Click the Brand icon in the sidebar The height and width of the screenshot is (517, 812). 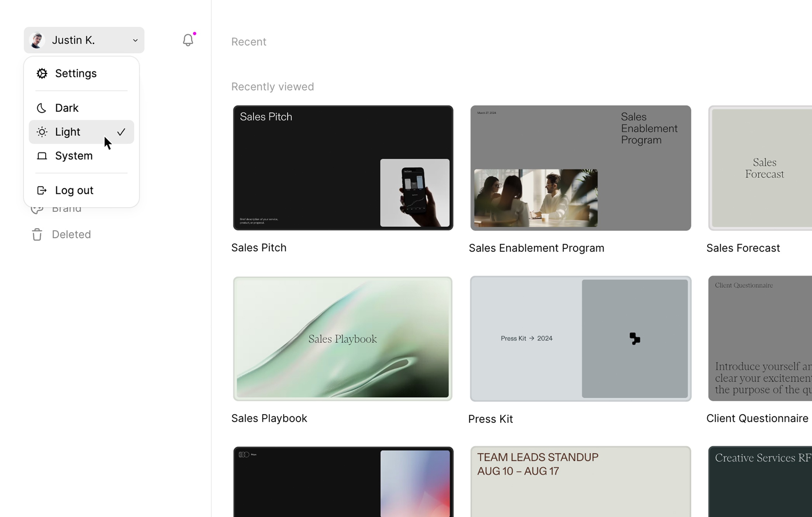[37, 208]
